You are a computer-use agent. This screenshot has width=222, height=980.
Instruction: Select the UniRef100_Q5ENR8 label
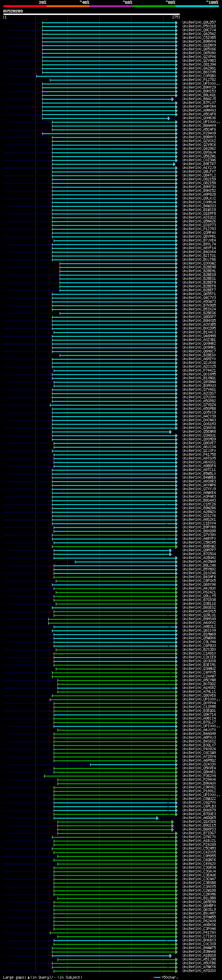point(199,431)
